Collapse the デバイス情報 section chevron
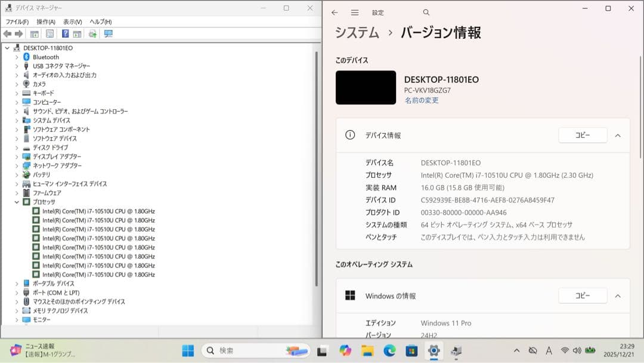 tap(618, 135)
